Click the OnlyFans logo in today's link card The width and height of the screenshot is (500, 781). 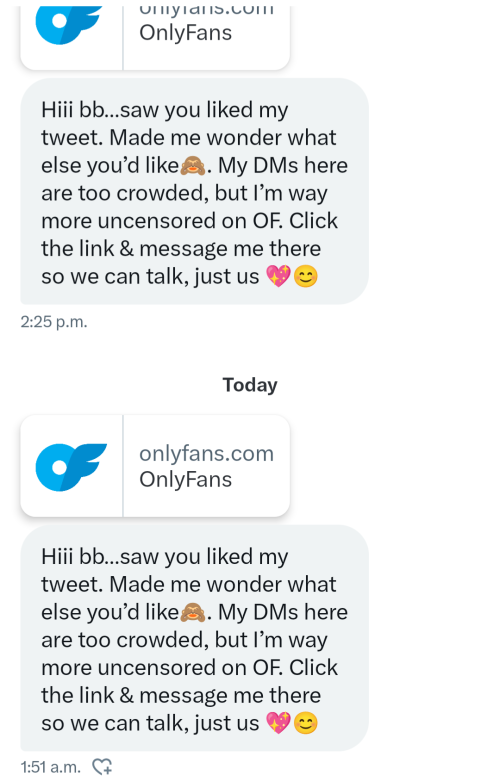(71, 466)
